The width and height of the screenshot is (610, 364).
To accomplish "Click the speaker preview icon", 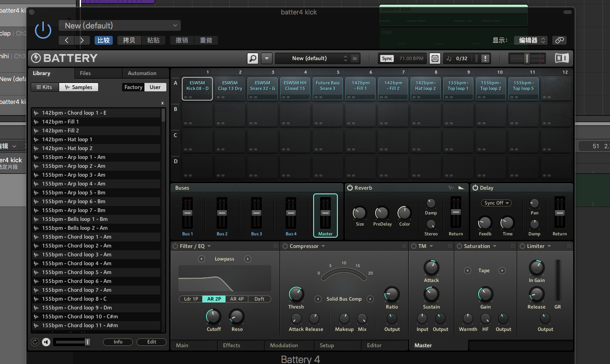I will (46, 342).
